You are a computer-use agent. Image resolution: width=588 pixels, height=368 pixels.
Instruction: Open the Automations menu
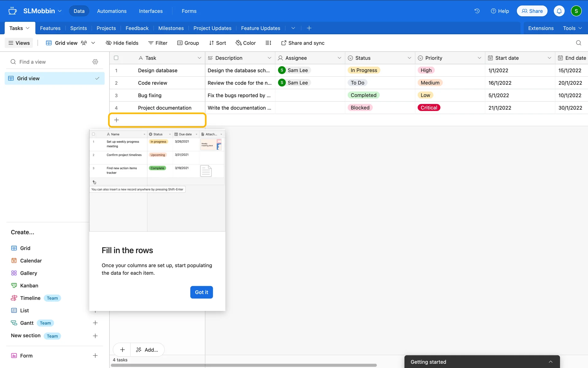(x=111, y=11)
